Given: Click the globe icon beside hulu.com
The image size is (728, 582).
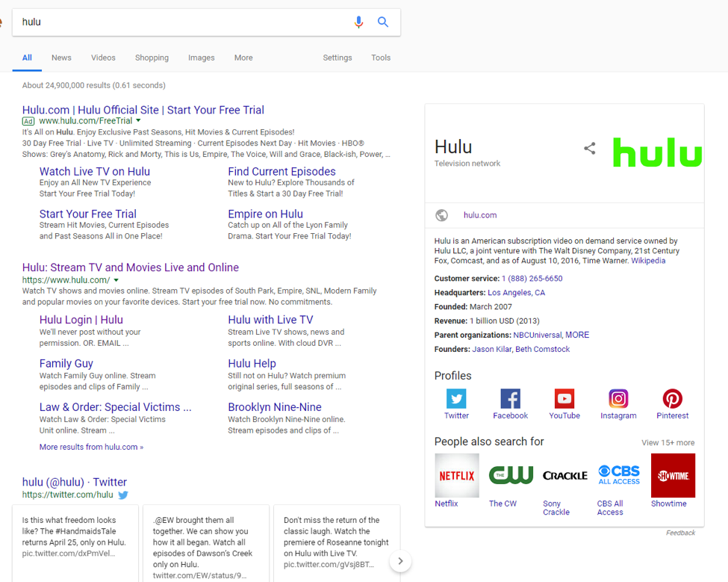Looking at the screenshot, I should click(x=441, y=215).
